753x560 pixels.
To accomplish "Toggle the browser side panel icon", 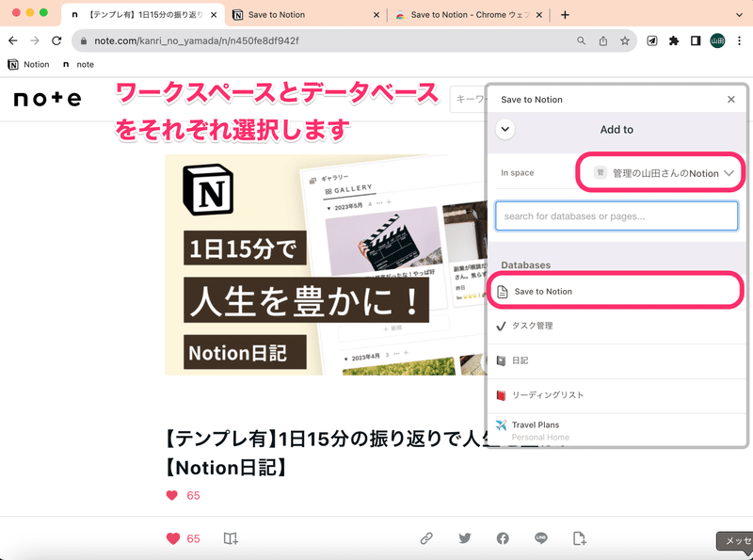I will pyautogui.click(x=696, y=40).
